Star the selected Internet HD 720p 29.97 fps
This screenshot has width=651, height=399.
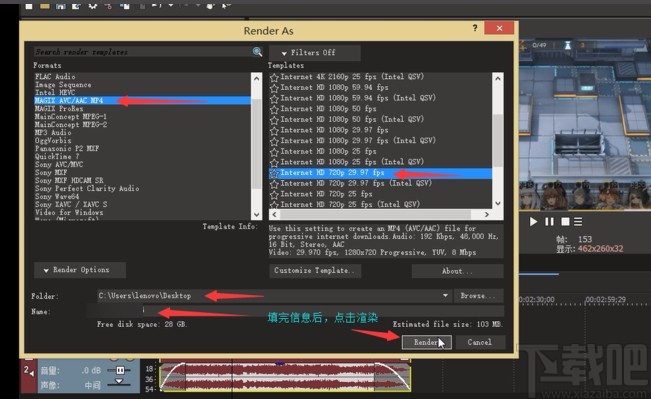click(274, 173)
